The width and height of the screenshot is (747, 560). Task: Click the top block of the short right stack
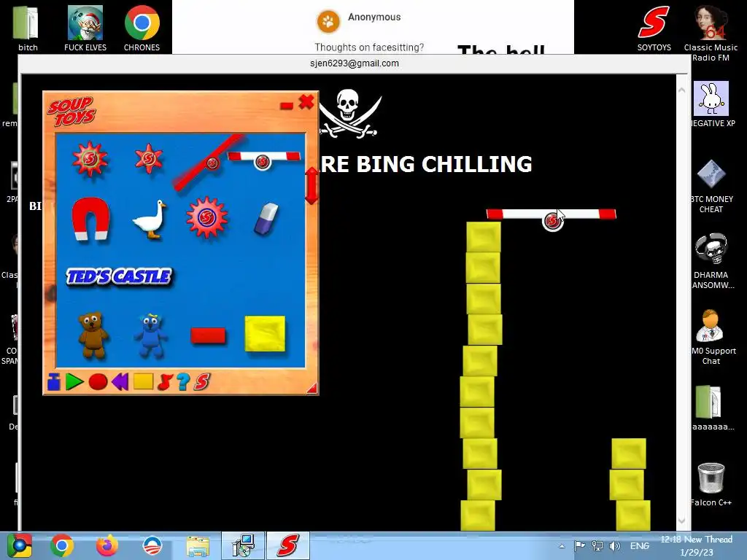[x=629, y=454]
